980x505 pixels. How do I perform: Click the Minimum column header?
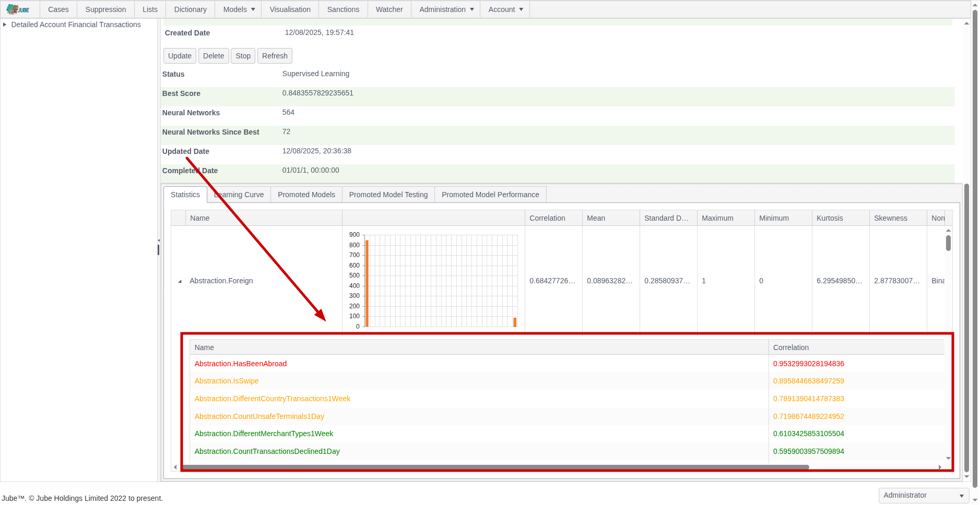783,218
